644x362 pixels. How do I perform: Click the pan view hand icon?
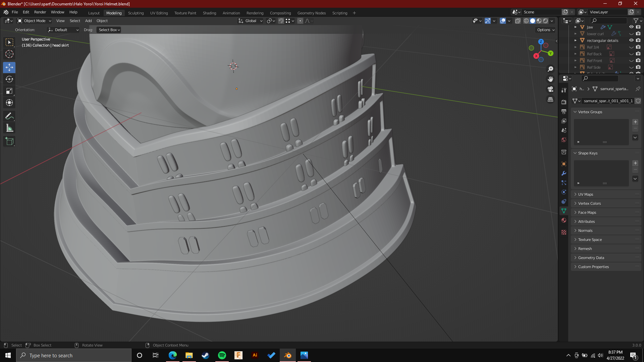pyautogui.click(x=550, y=79)
